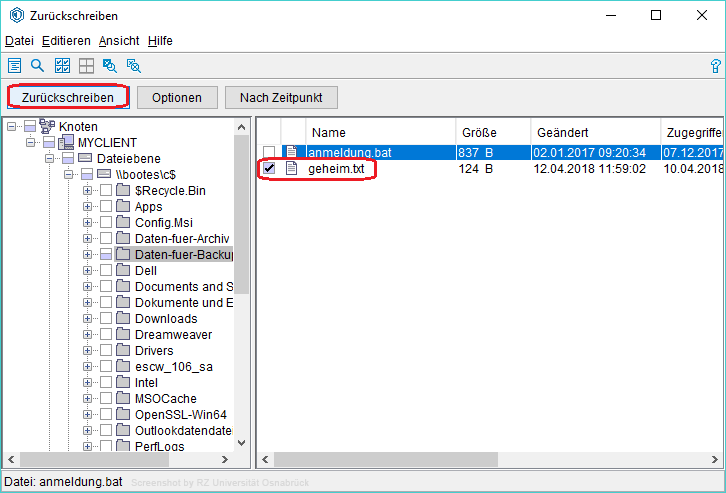Tick the Downloads folder checkbox
The height and width of the screenshot is (493, 726).
(105, 319)
